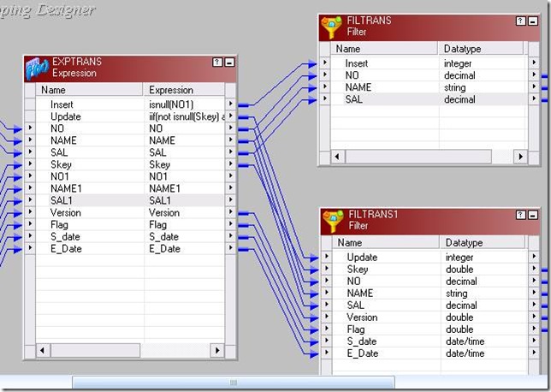The height and width of the screenshot is (392, 551).
Task: Click the output port arrow of E_Date in EXPTRANS
Action: 230,247
